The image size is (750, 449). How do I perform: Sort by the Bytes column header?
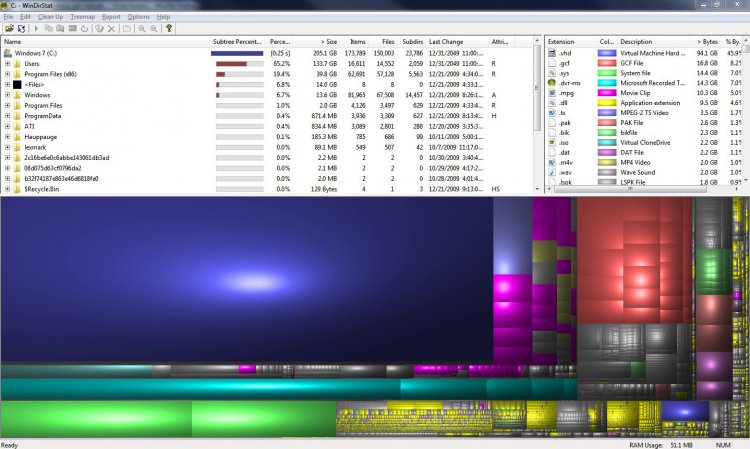(706, 42)
